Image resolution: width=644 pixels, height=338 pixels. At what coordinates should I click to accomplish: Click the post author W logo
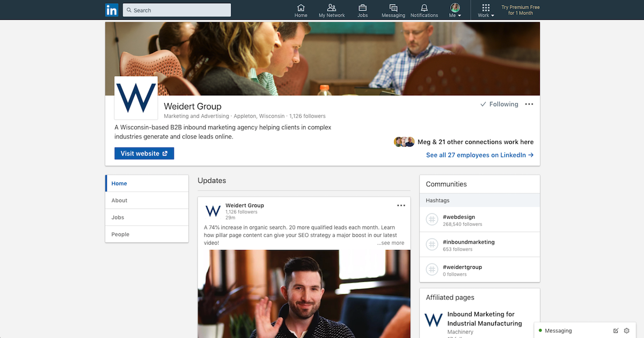click(x=213, y=210)
